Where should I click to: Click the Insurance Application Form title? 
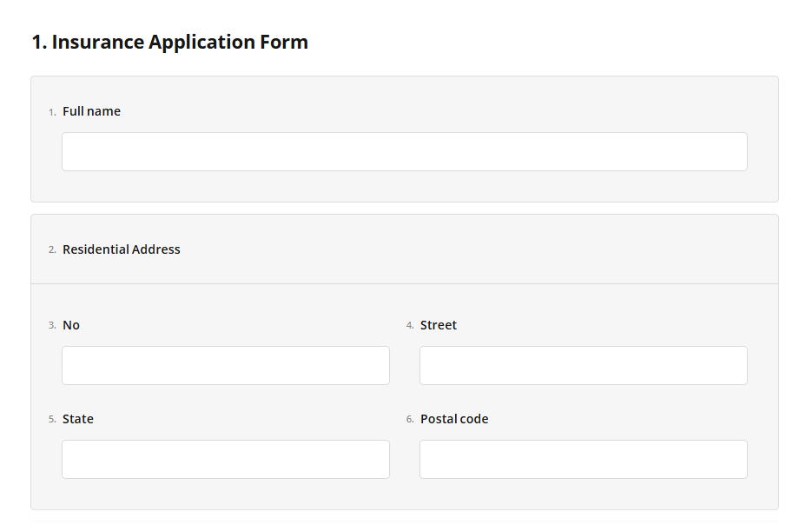pyautogui.click(x=169, y=42)
